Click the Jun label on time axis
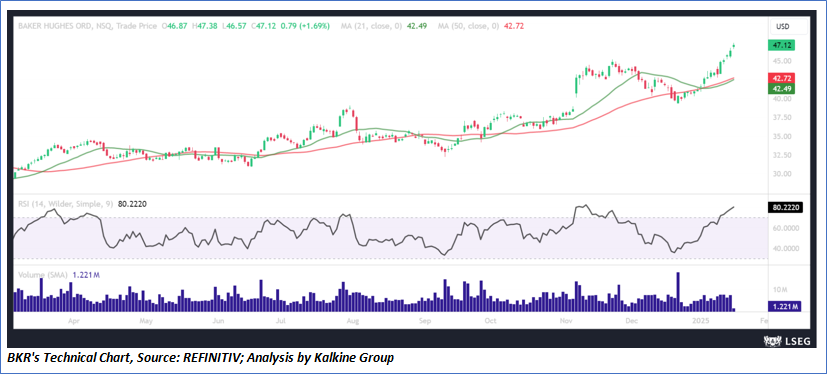 [217, 320]
